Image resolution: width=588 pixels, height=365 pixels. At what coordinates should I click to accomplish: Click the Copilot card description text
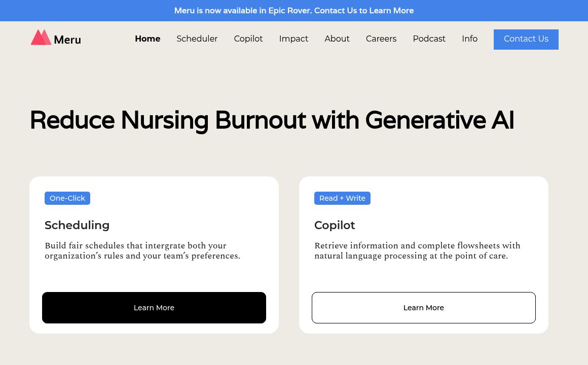tap(417, 251)
